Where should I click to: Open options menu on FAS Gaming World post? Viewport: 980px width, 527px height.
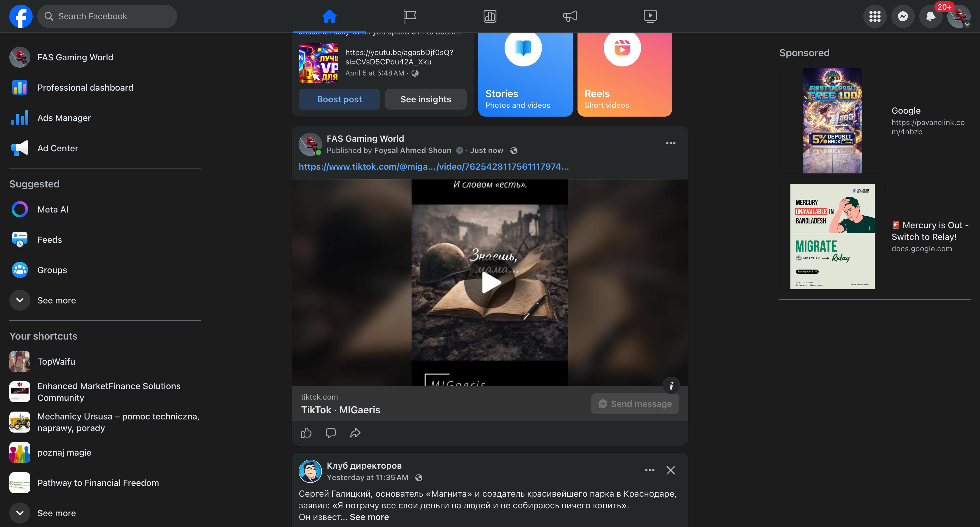[x=671, y=143]
